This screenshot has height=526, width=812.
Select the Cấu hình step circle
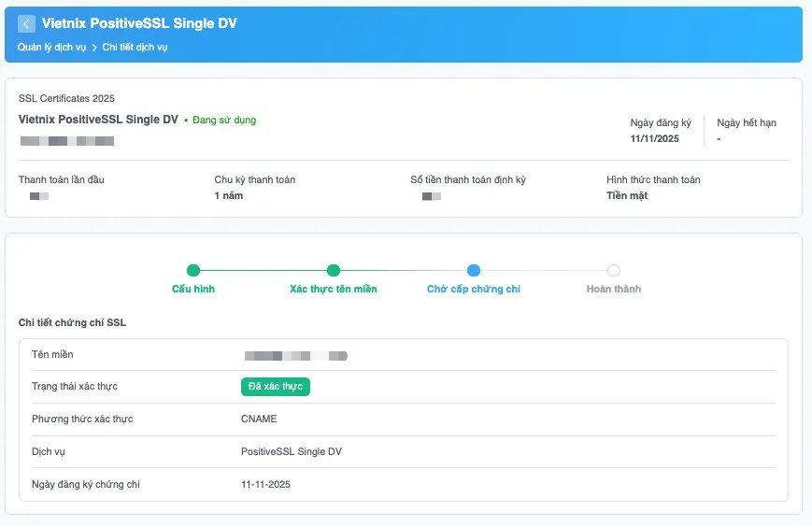tap(193, 271)
